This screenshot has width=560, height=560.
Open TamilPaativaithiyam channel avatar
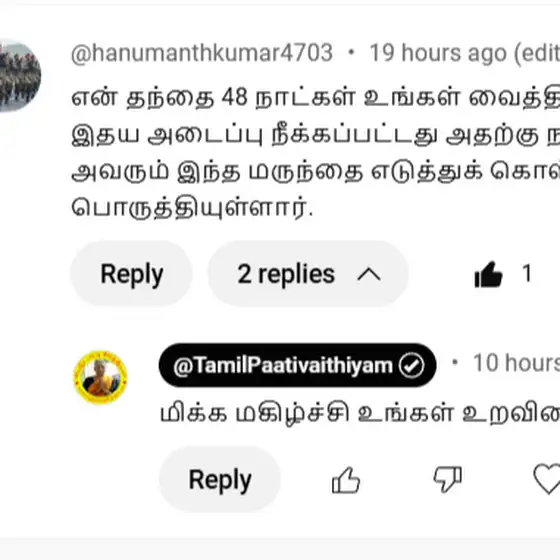click(100, 377)
